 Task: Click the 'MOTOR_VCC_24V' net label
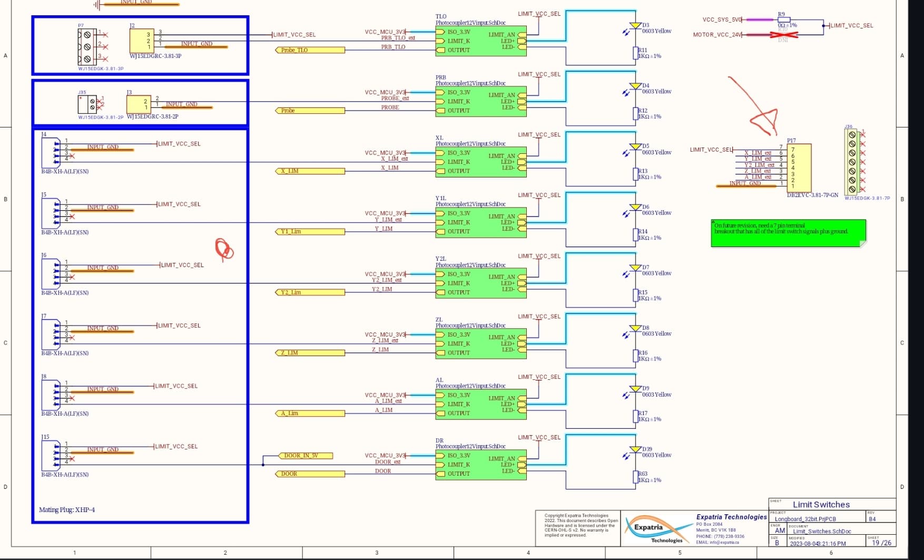pos(717,35)
